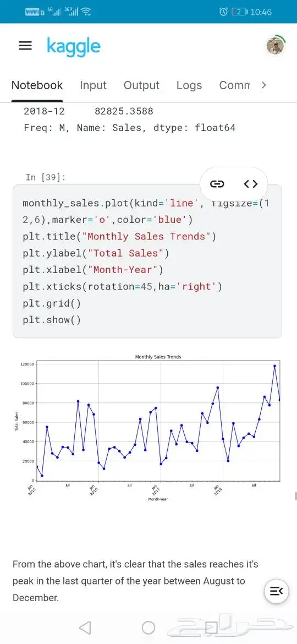The width and height of the screenshot is (297, 644).
Task: Tap the monthly_sales.plot code cell
Action: tap(147, 261)
